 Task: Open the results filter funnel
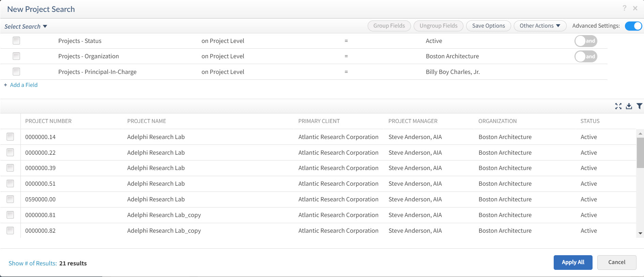tap(640, 106)
